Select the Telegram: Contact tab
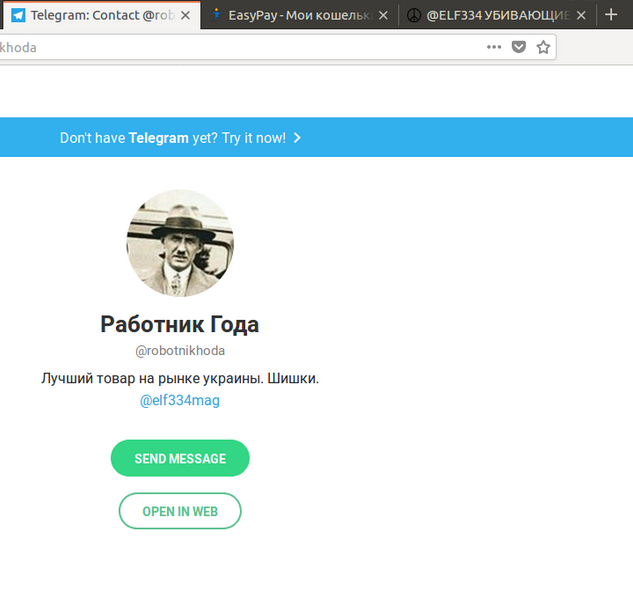The image size is (633, 590). tap(100, 16)
